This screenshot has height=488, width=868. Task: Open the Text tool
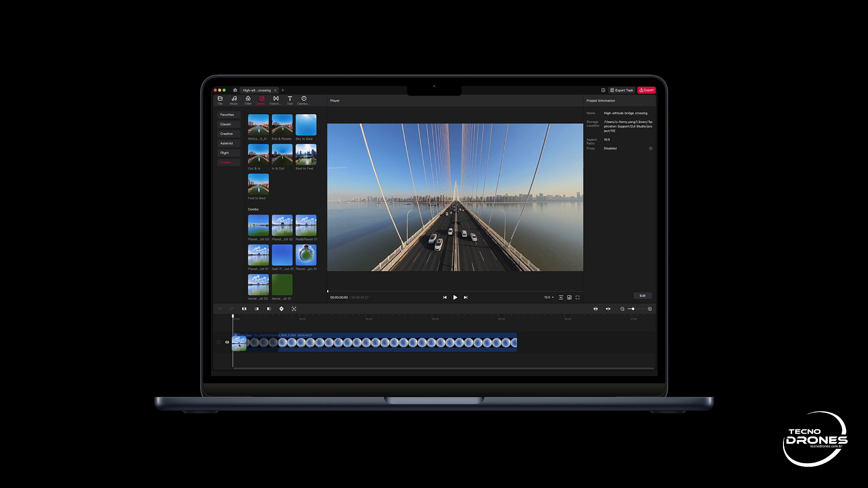tap(290, 100)
